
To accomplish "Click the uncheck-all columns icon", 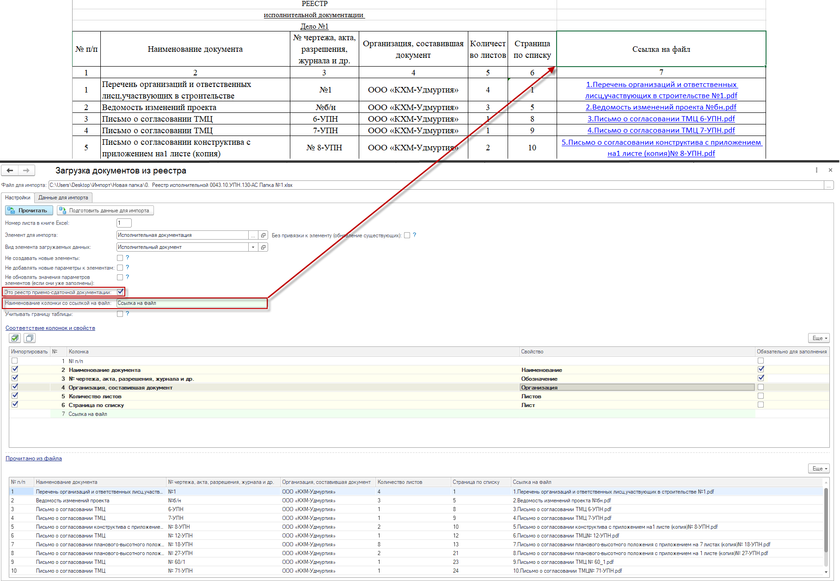I will coord(29,338).
